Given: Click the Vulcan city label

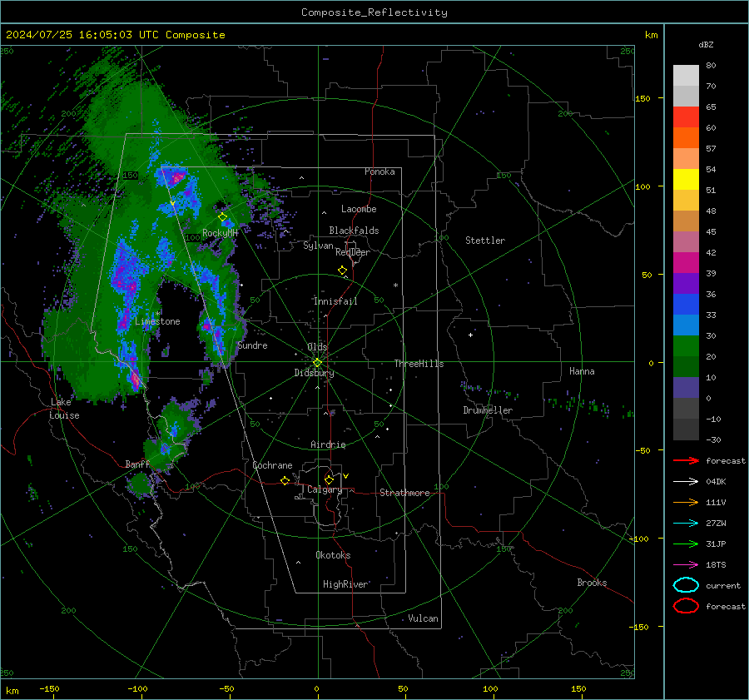Looking at the screenshot, I should 423,618.
